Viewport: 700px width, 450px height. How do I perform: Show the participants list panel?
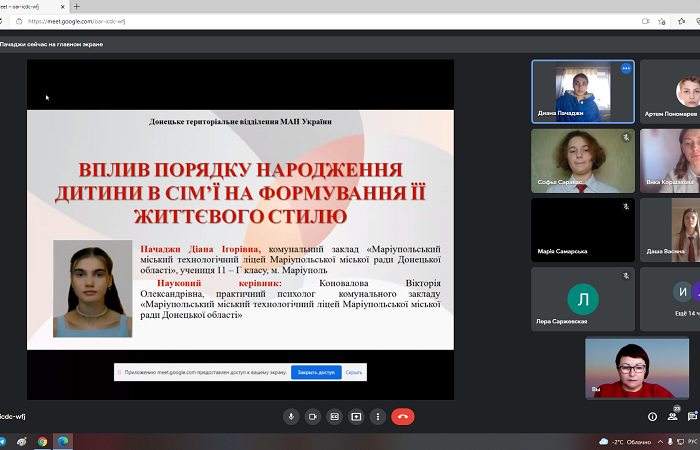[673, 416]
